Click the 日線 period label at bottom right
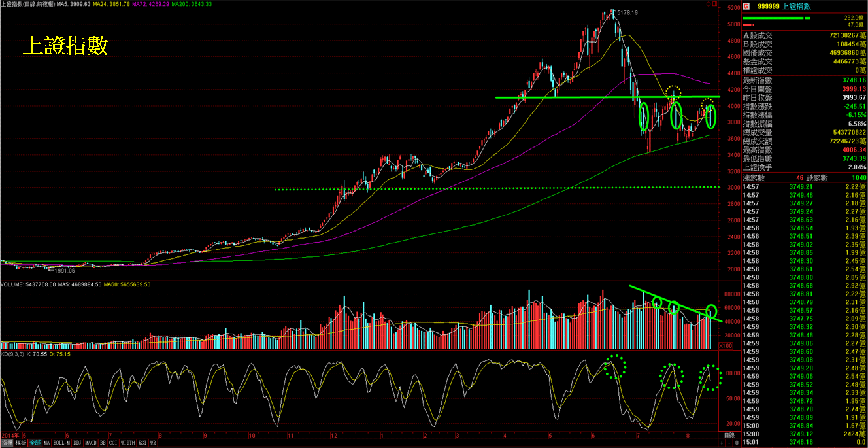 point(729,435)
